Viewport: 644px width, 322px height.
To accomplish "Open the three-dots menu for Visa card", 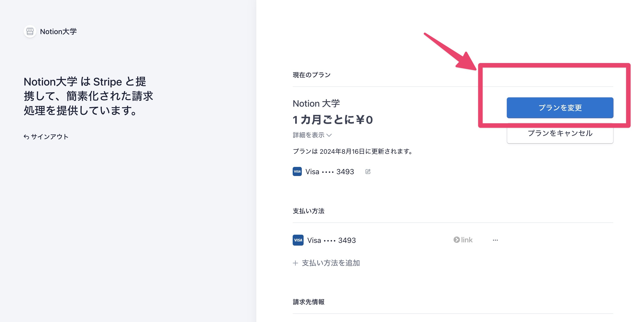I will (495, 240).
